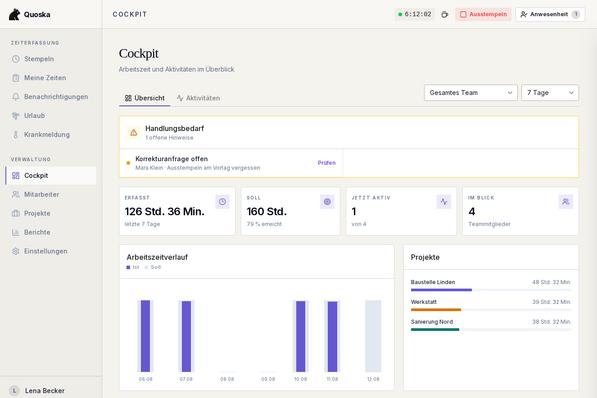Open Berichte in the sidebar
The width and height of the screenshot is (597, 398).
tap(51, 232)
